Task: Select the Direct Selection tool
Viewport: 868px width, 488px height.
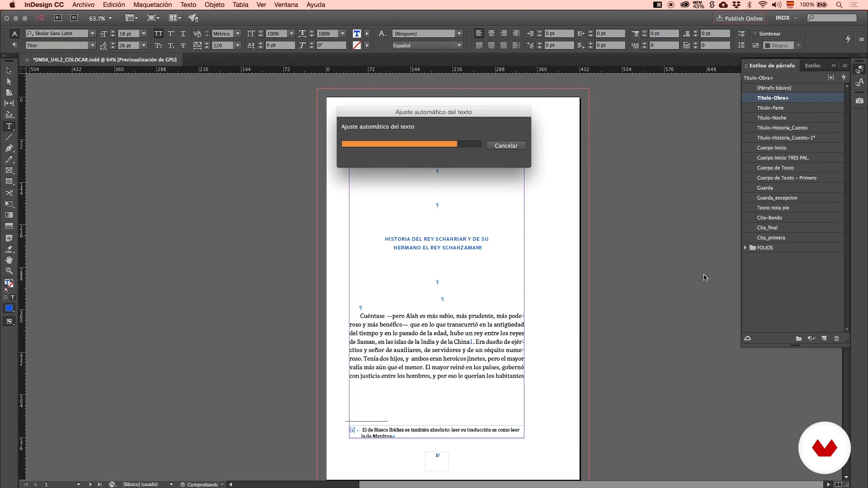Action: click(9, 81)
